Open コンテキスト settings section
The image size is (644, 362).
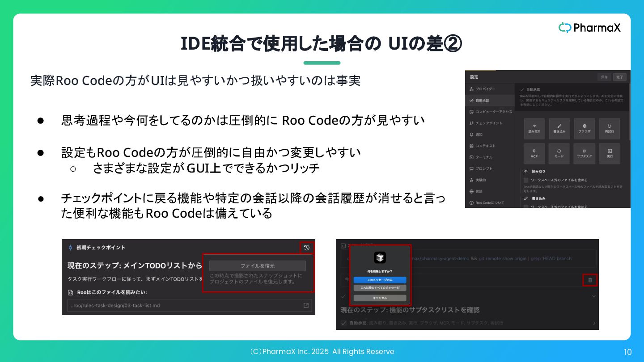[490, 146]
